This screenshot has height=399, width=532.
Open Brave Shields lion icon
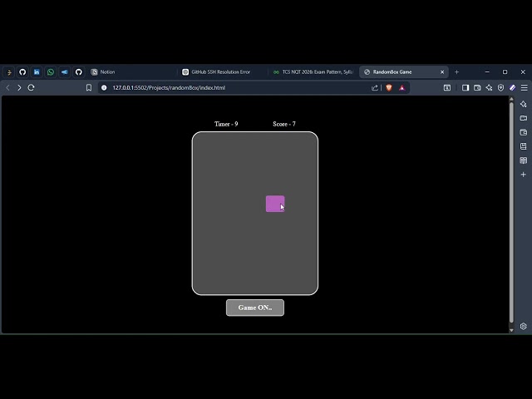[389, 87]
